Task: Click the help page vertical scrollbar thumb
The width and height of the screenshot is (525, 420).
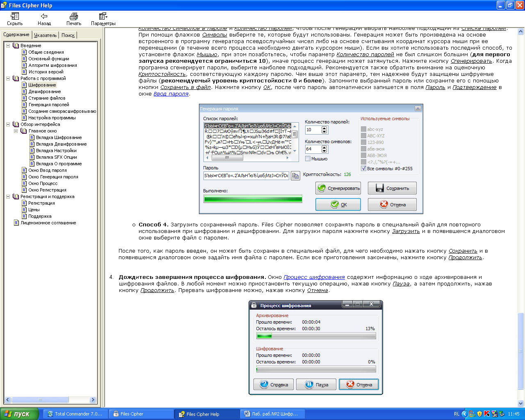Action: (521, 351)
